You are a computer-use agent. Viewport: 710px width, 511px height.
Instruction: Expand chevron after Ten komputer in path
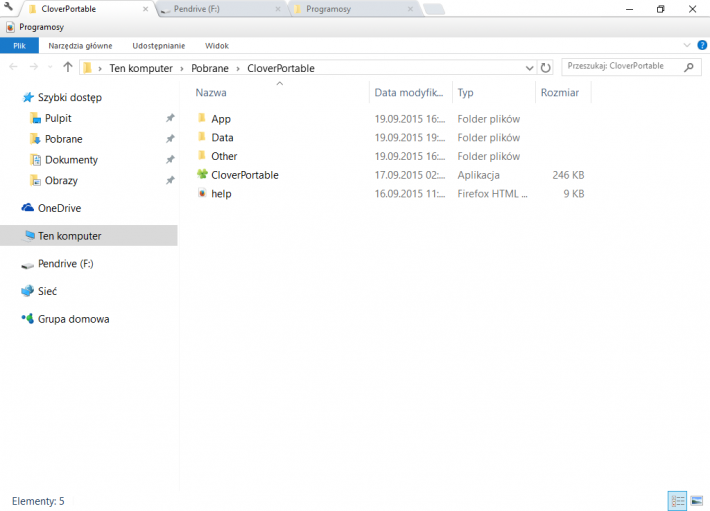182,68
